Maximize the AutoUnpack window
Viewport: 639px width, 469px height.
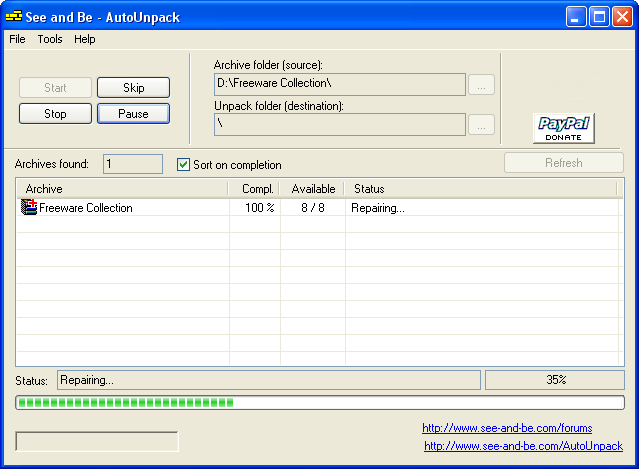(599, 17)
